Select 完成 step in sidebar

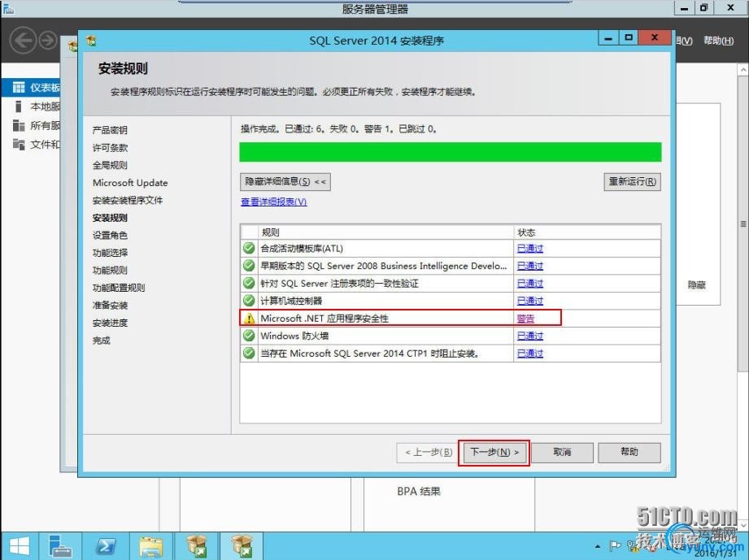click(x=102, y=341)
